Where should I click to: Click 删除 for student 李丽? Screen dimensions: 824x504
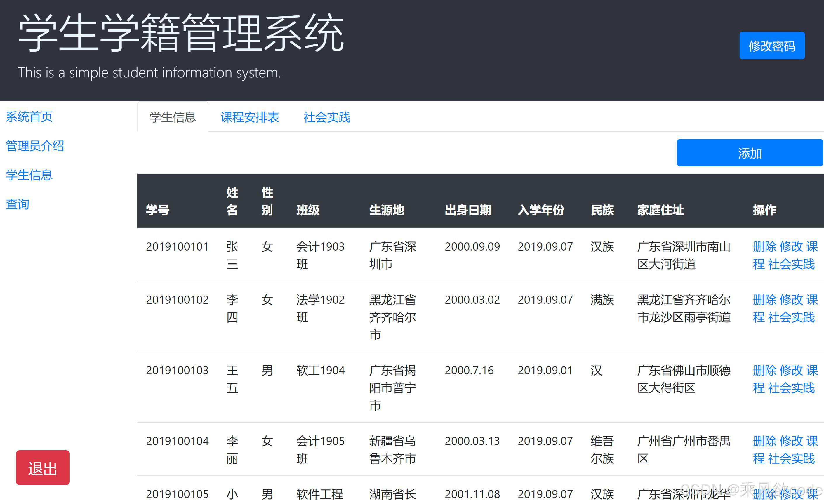[764, 441]
